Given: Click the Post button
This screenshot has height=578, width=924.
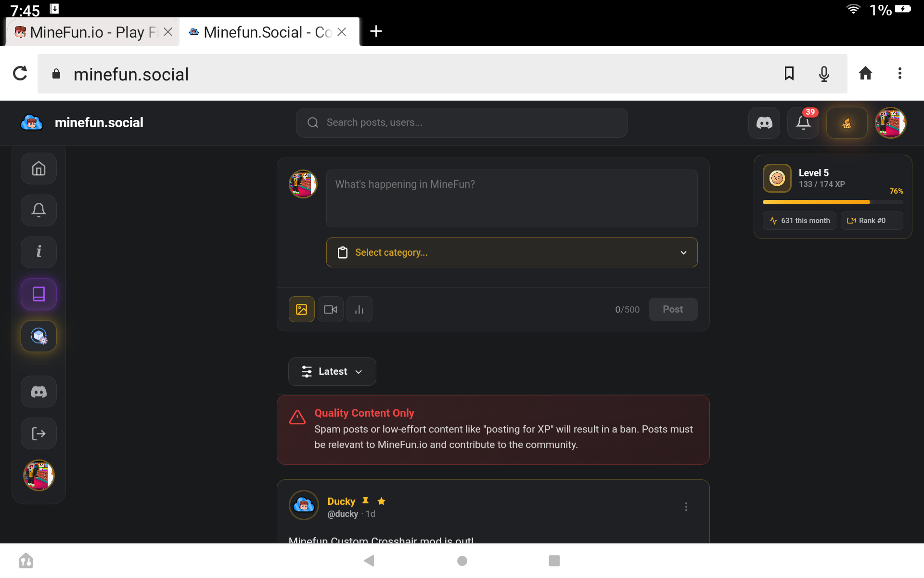Looking at the screenshot, I should pyautogui.click(x=672, y=309).
